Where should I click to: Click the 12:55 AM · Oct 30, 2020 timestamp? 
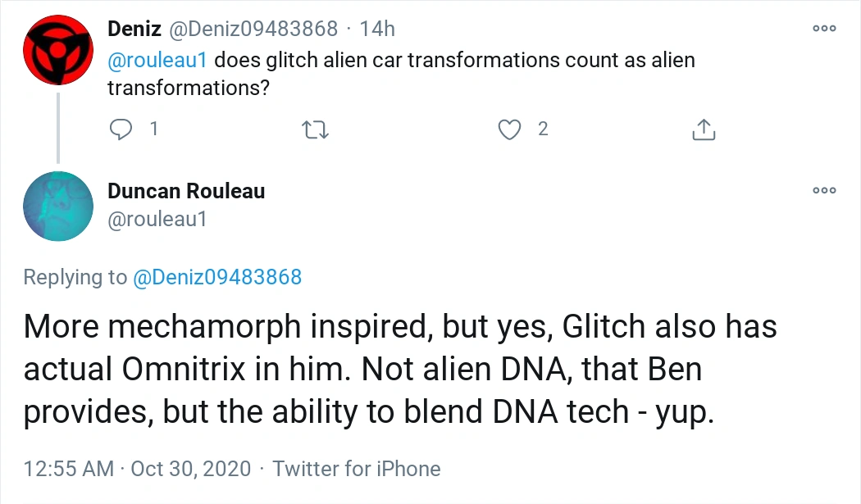pos(138,469)
